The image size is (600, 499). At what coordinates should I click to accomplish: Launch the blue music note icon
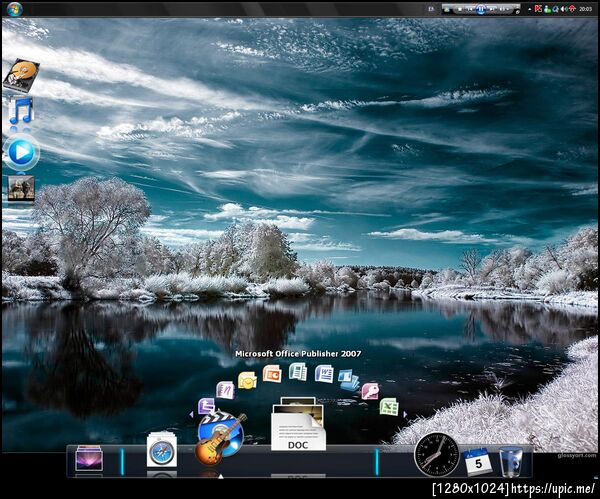coord(21,111)
